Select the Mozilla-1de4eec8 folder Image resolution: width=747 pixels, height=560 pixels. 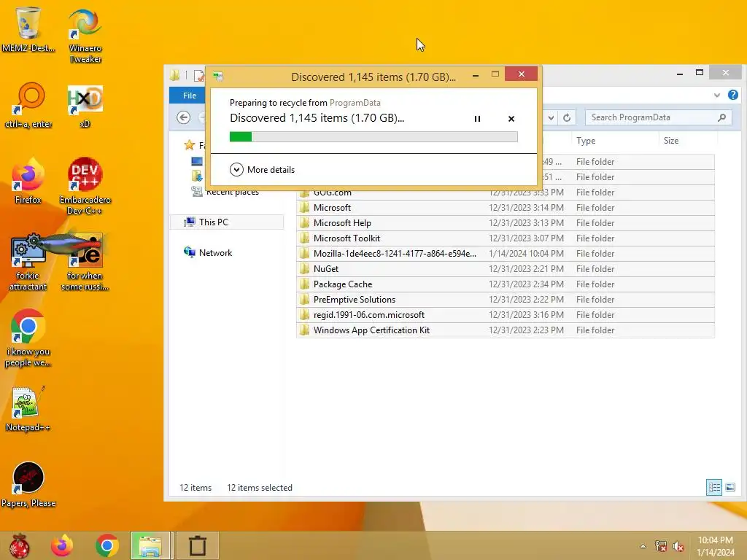point(505,253)
